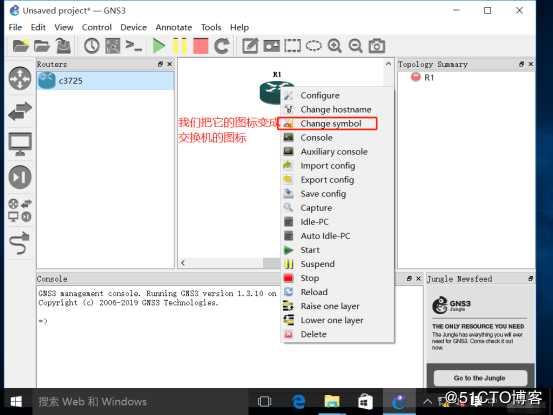
Task: Browse all devices in sidebar
Action: coord(20,210)
